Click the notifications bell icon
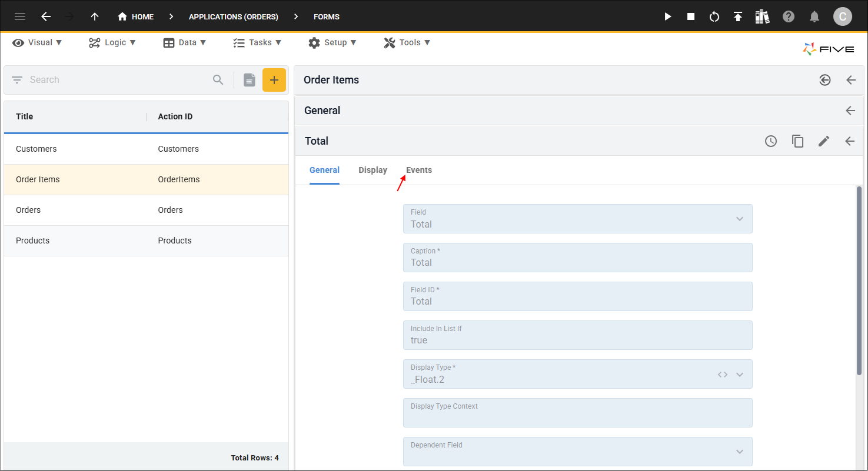The image size is (868, 471). 814,16
